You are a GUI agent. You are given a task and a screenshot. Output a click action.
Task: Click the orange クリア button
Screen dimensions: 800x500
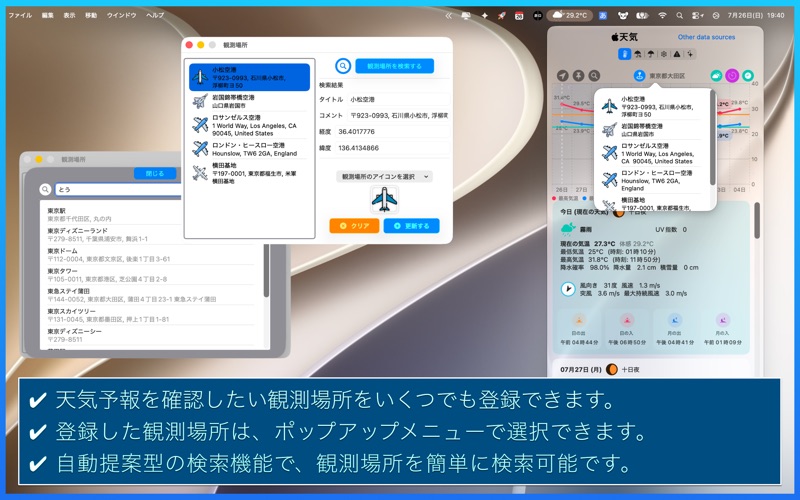point(354,226)
